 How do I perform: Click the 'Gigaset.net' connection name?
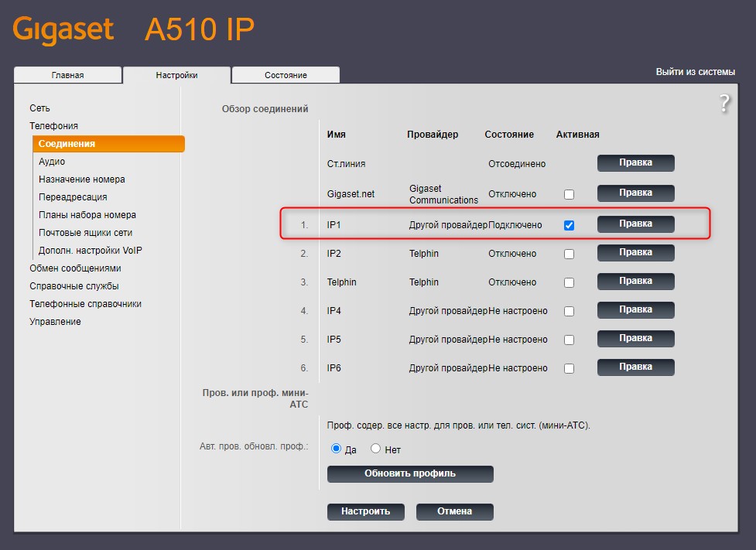pos(351,194)
